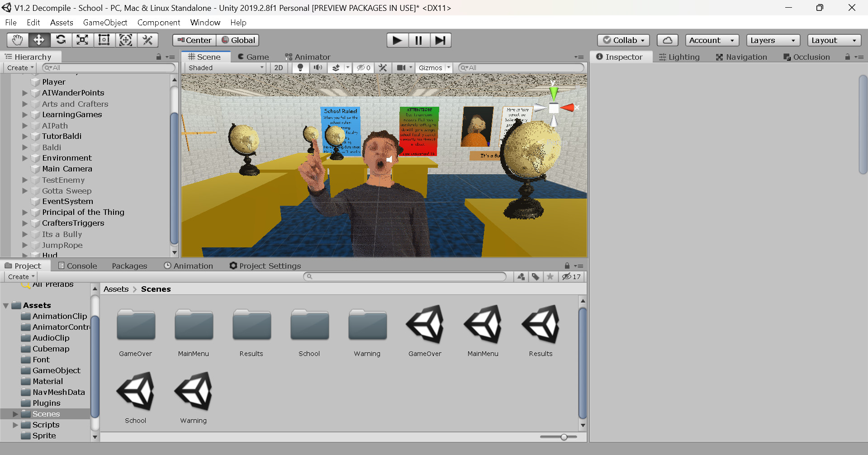Select the Hand pan tool

point(17,40)
